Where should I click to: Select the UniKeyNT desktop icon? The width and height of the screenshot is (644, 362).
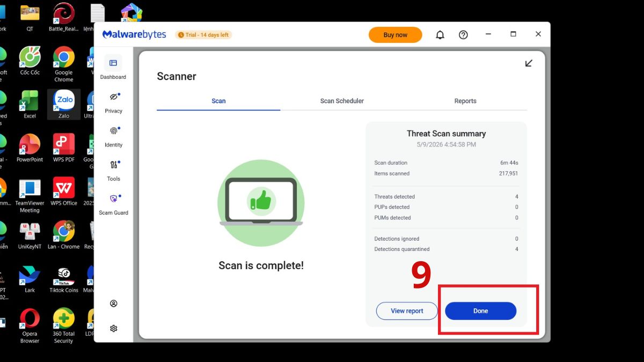tap(30, 235)
